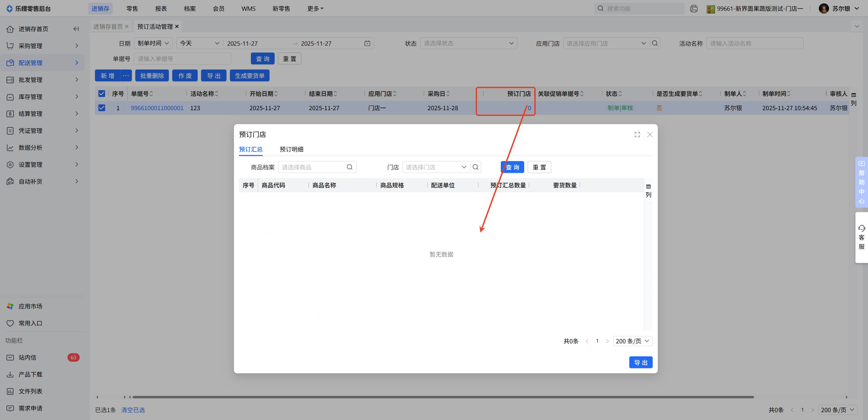Image resolution: width=868 pixels, height=420 pixels.
Task: Click search icon in 商品档案 field
Action: (350, 167)
